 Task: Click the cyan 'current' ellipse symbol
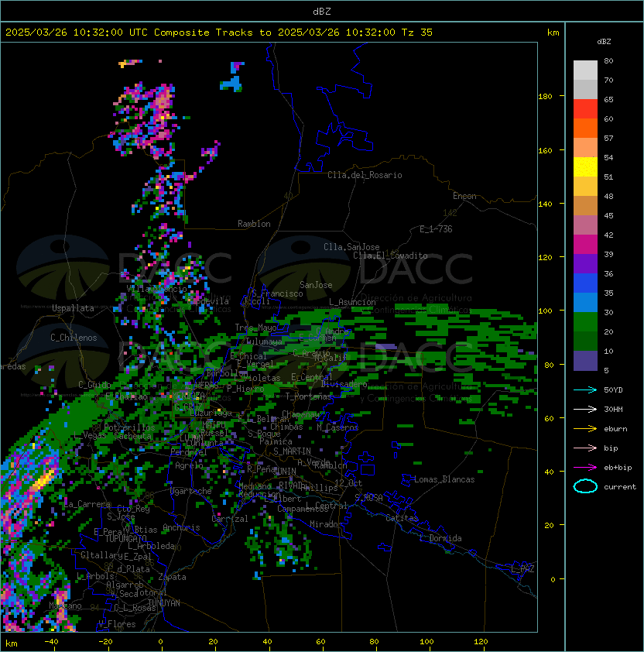(585, 486)
